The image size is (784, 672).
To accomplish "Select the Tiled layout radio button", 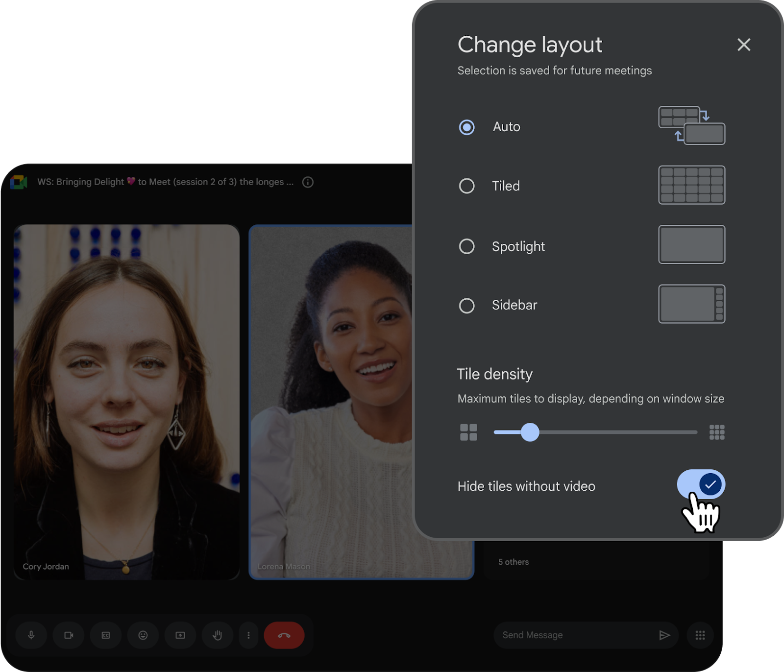I will click(466, 186).
